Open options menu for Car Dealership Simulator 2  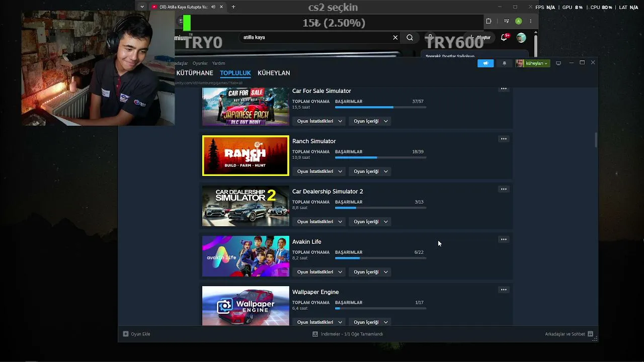(504, 189)
